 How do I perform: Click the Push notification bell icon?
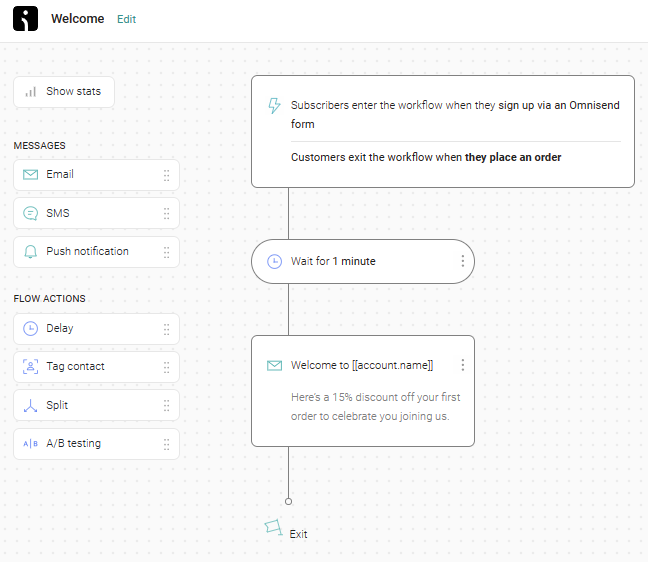(30, 251)
